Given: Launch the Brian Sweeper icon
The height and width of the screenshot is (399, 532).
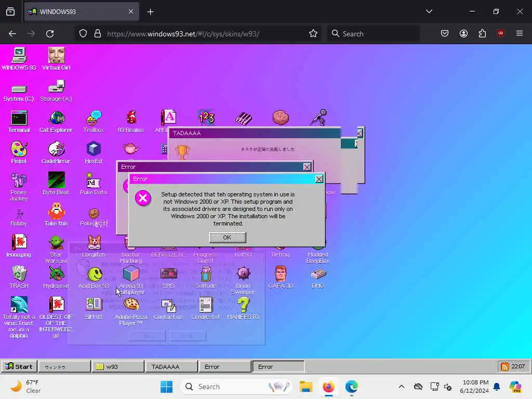Looking at the screenshot, I should [243, 281].
